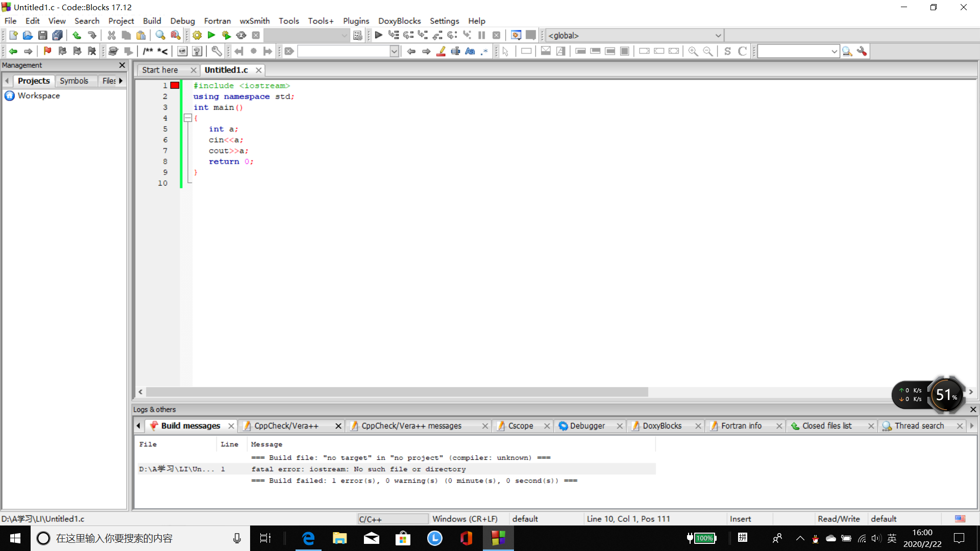Toggle the Symbols panel tab

click(73, 80)
